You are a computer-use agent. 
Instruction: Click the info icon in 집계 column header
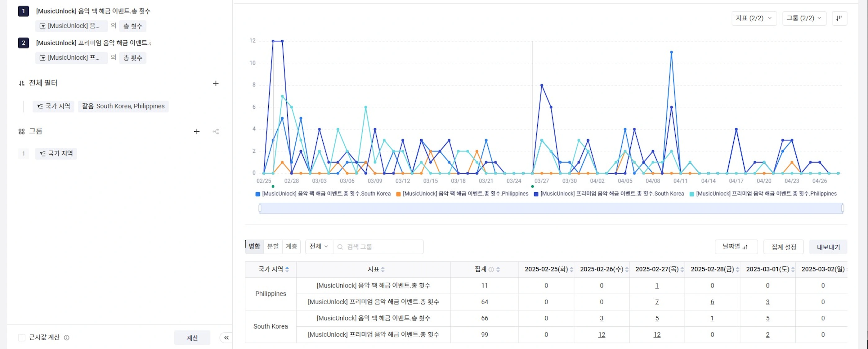pyautogui.click(x=491, y=270)
